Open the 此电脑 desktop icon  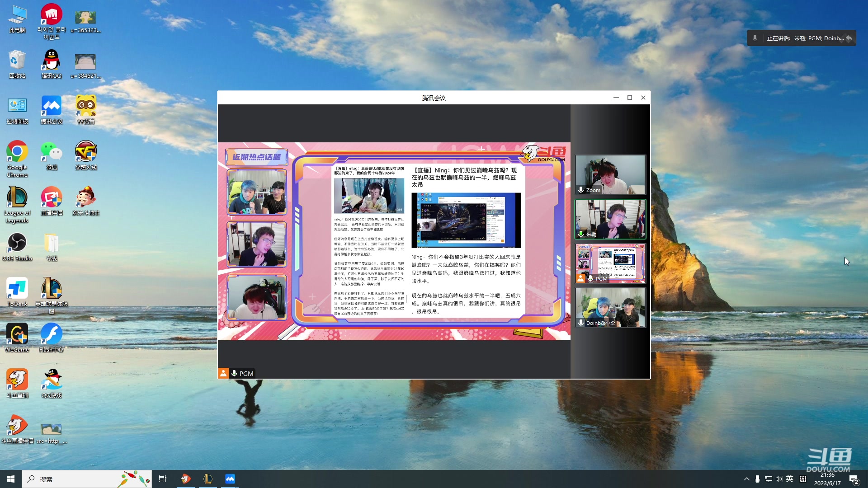point(17,19)
